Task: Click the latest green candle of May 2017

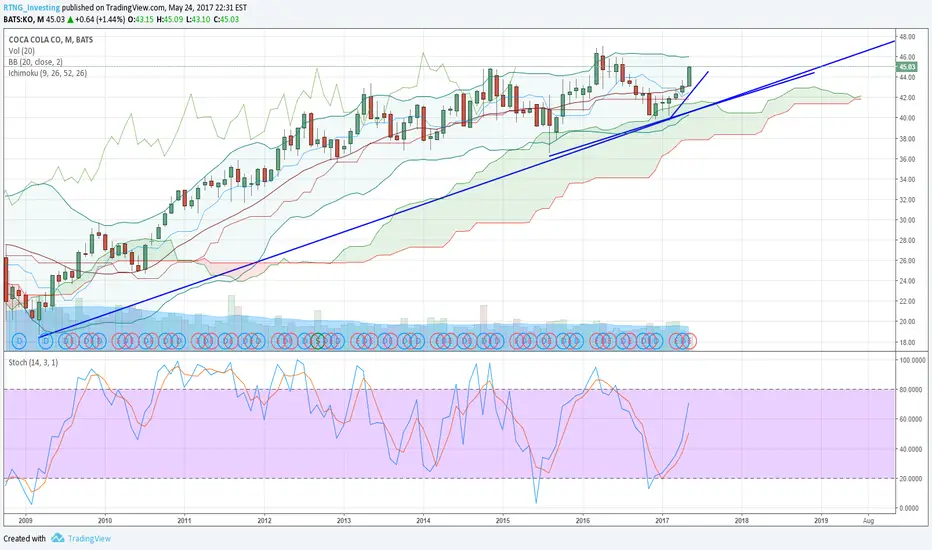Action: [689, 76]
